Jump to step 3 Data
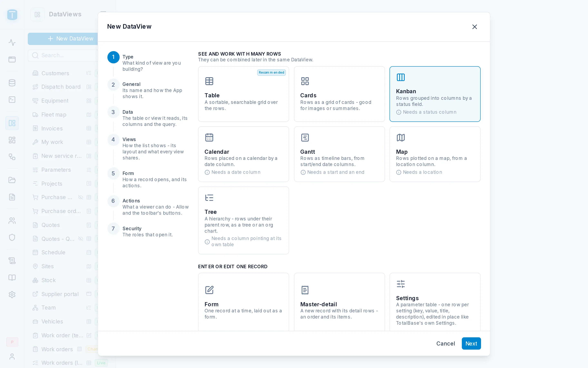The width and height of the screenshot is (588, 368). [148, 118]
